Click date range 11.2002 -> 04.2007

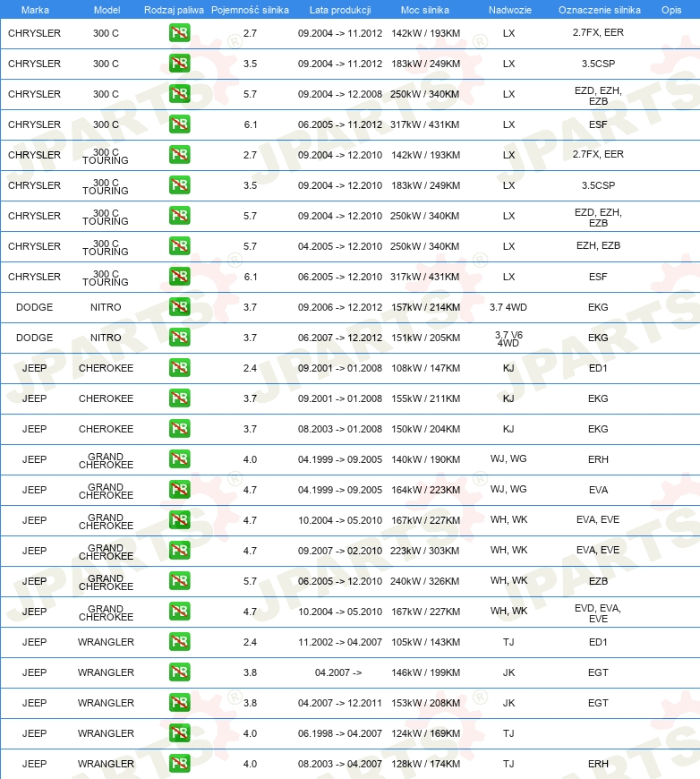340,642
